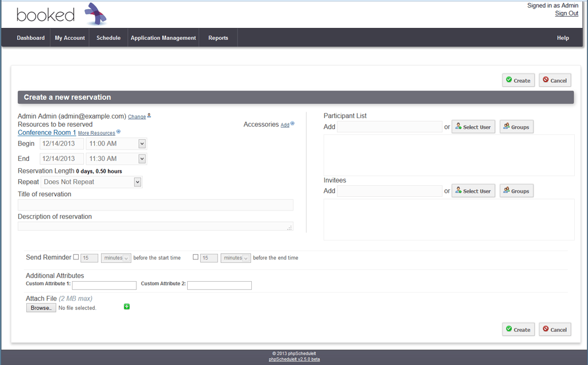Image resolution: width=588 pixels, height=365 pixels.
Task: Open the Application Management menu
Action: point(163,38)
